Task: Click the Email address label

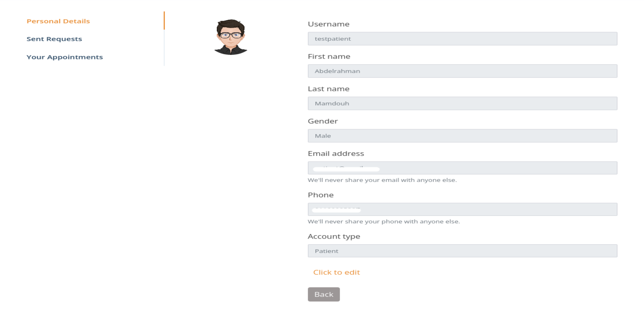Action: click(x=336, y=153)
